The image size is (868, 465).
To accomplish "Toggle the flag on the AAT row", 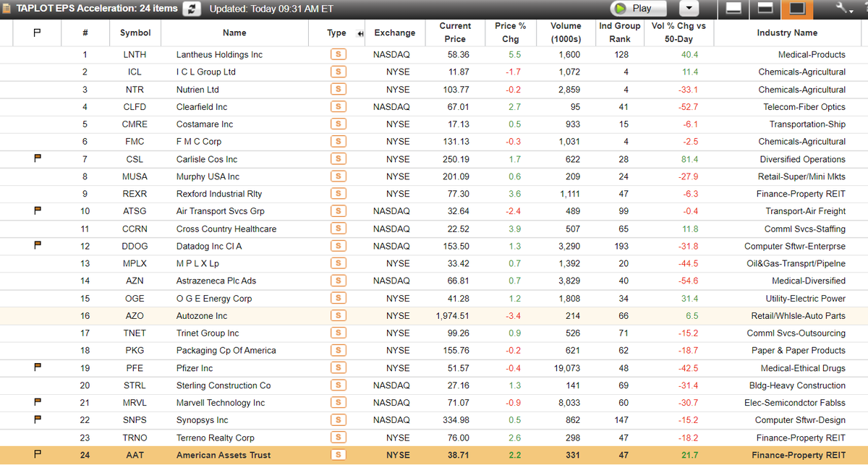I will tap(38, 454).
